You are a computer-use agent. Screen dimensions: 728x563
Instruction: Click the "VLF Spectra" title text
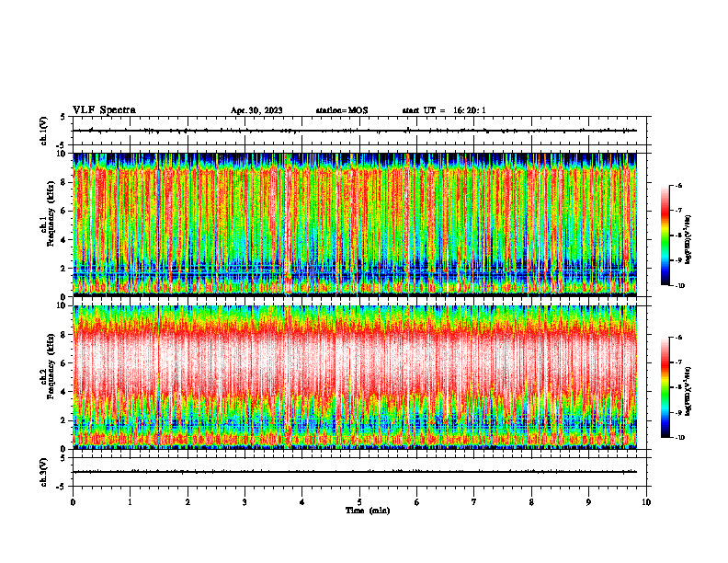pyautogui.click(x=104, y=110)
